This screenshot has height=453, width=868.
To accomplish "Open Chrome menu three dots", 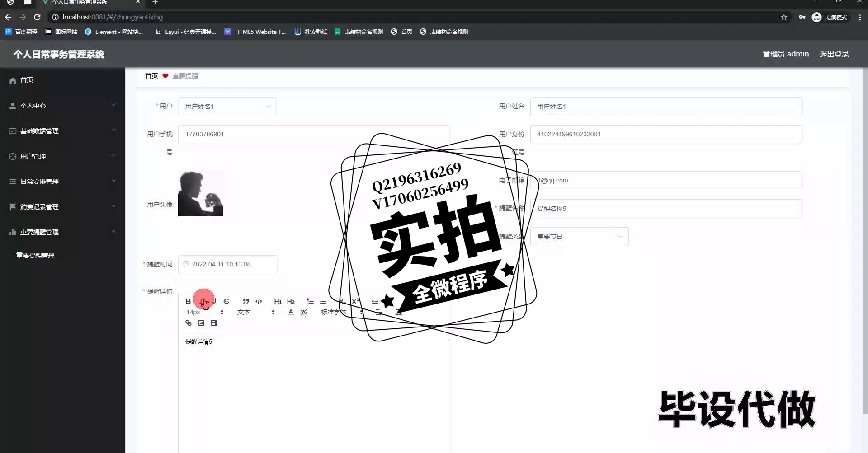I will [860, 17].
